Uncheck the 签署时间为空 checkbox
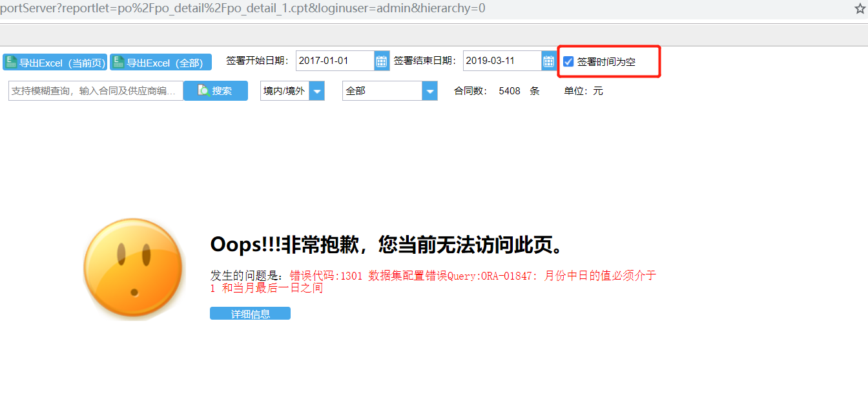Image resolution: width=868 pixels, height=403 pixels. point(568,61)
